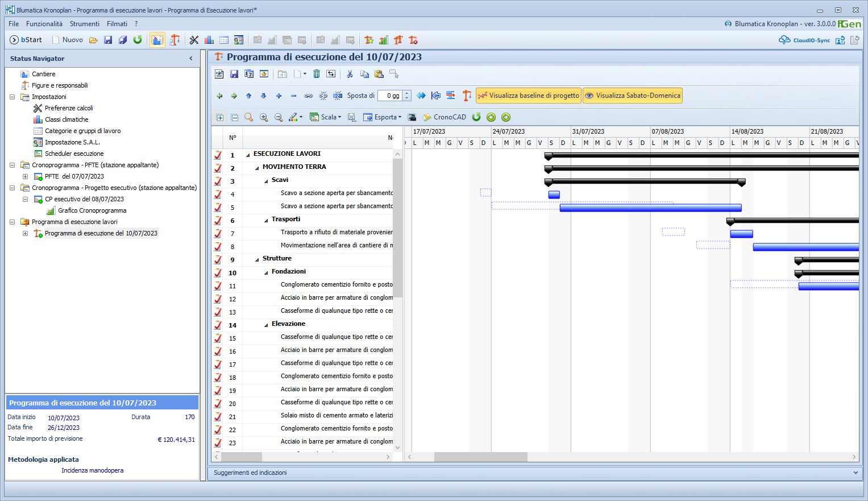Image resolution: width=868 pixels, height=501 pixels.
Task: Click the camera snapshot icon near Esporta
Action: tap(412, 117)
